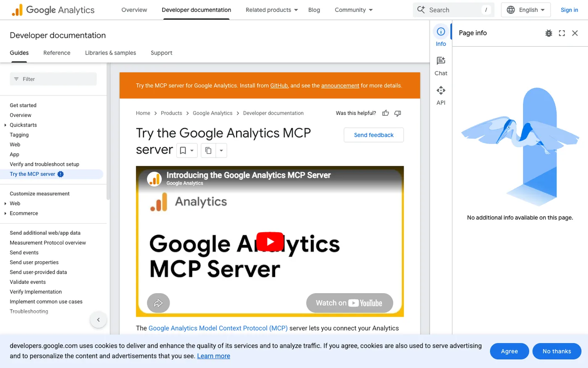Click the bug report icon in Page info
Image resolution: width=588 pixels, height=368 pixels.
pos(549,33)
